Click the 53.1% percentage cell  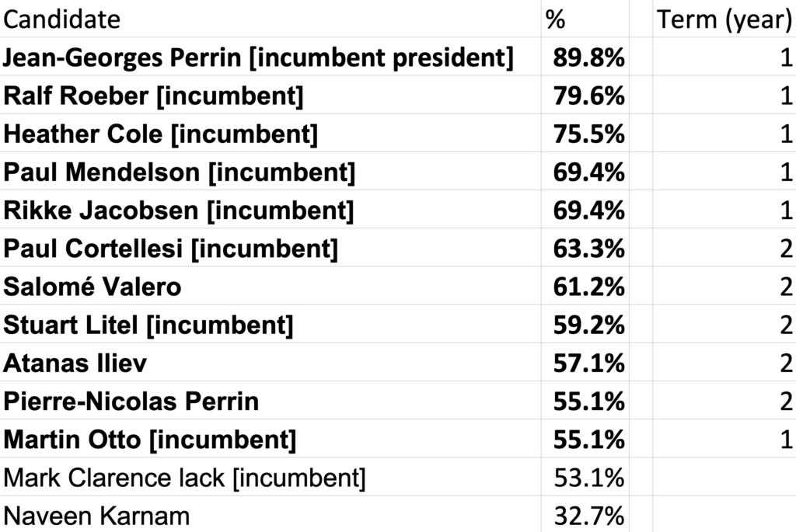(x=585, y=477)
